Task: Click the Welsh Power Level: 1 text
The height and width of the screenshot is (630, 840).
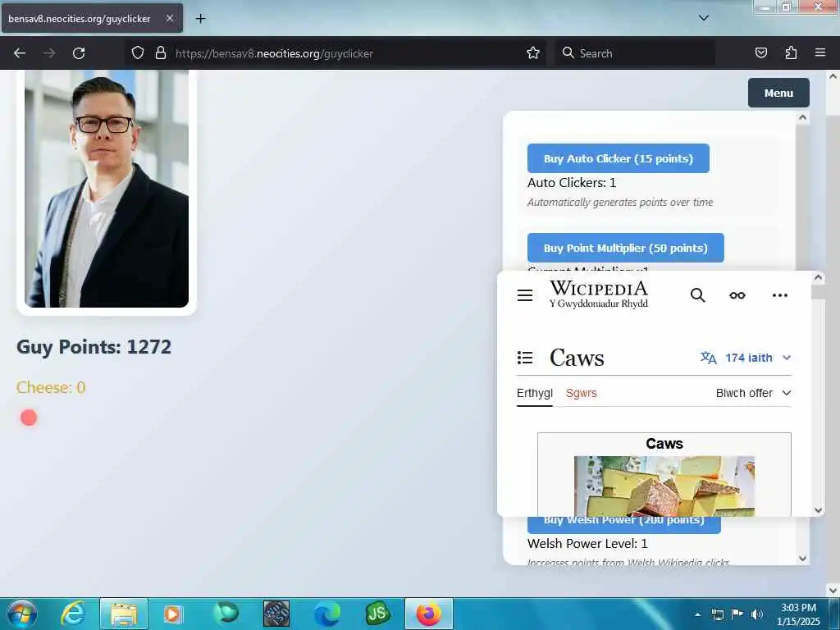Action: pos(587,543)
